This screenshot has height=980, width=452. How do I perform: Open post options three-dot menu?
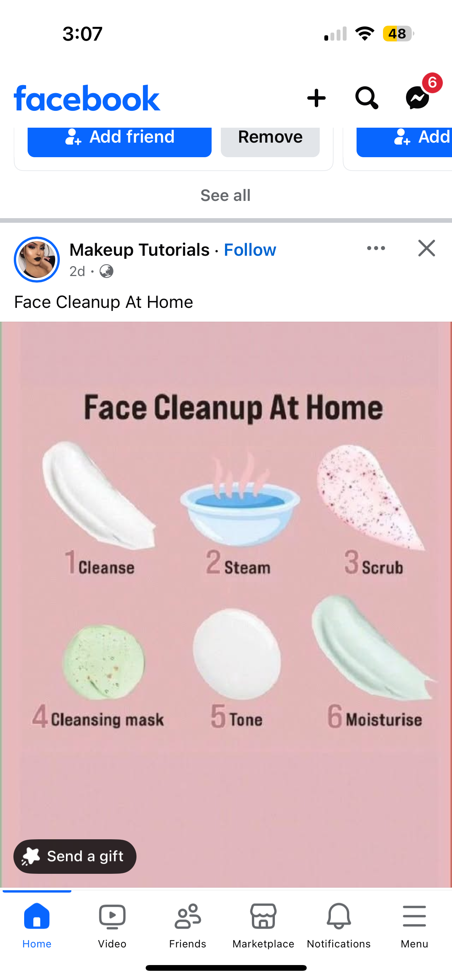[x=376, y=248]
